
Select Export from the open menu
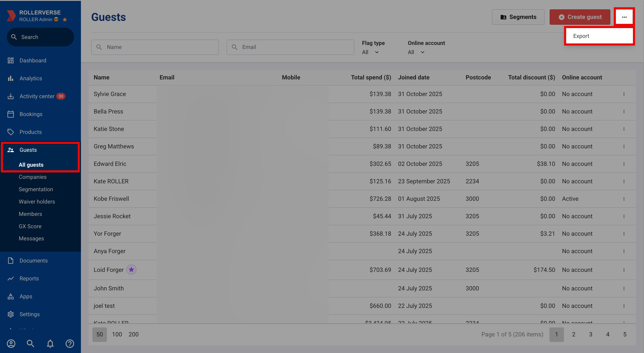coord(581,36)
